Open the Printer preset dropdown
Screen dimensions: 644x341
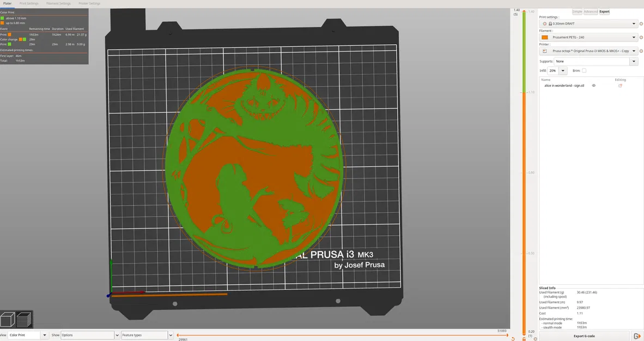pos(588,51)
